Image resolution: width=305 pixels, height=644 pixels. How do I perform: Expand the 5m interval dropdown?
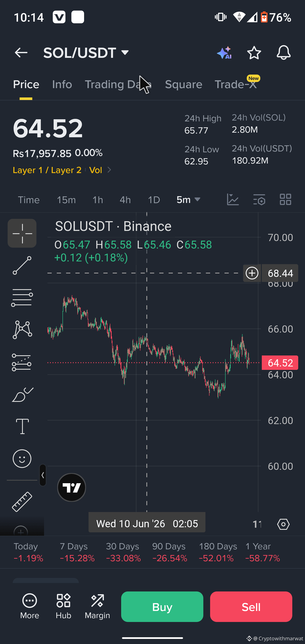pos(189,200)
